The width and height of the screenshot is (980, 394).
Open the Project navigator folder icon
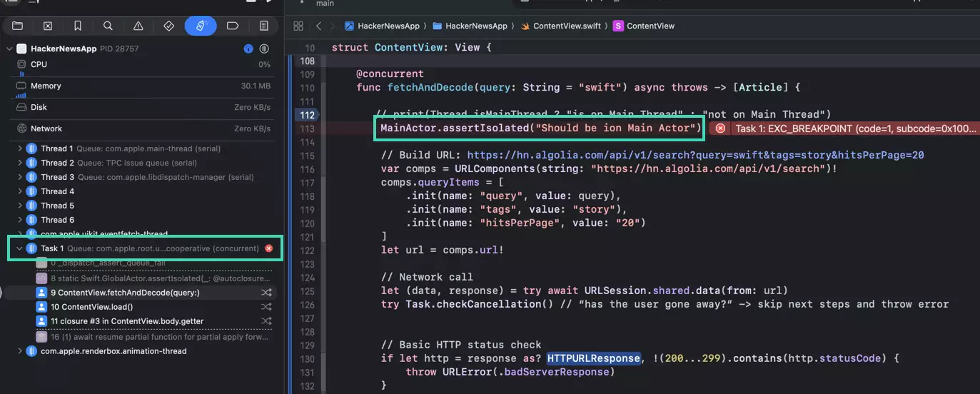pos(17,26)
